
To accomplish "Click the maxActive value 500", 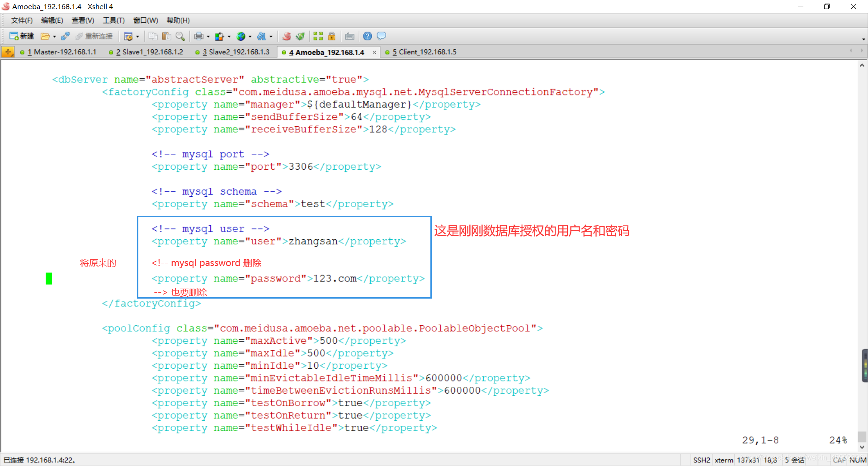I will [329, 341].
